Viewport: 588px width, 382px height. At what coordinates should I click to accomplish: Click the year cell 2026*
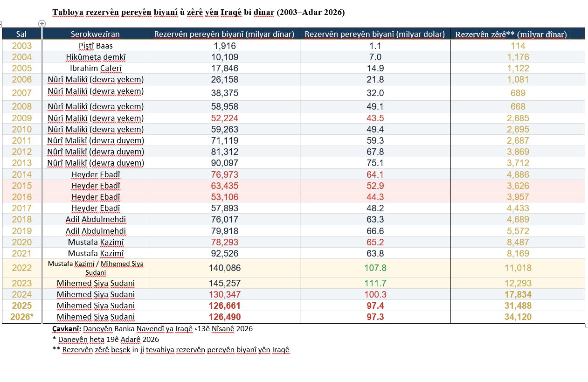tap(22, 317)
